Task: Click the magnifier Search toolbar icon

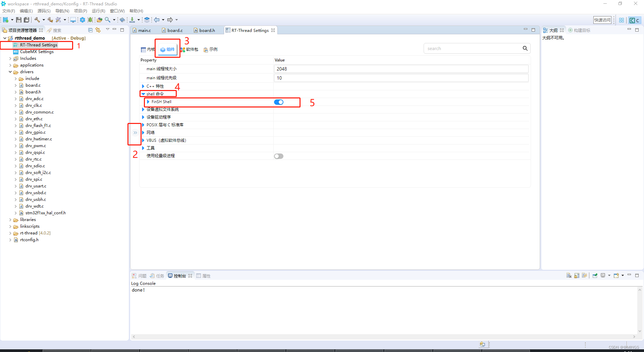Action: pos(108,20)
